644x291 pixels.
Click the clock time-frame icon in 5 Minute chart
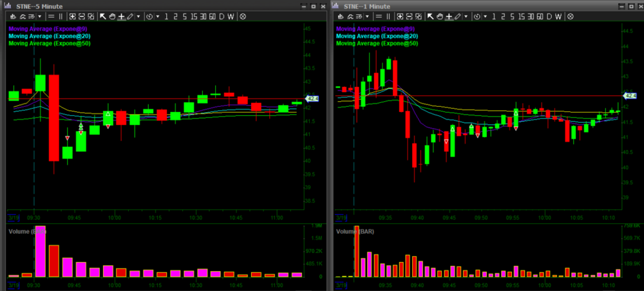tap(149, 16)
